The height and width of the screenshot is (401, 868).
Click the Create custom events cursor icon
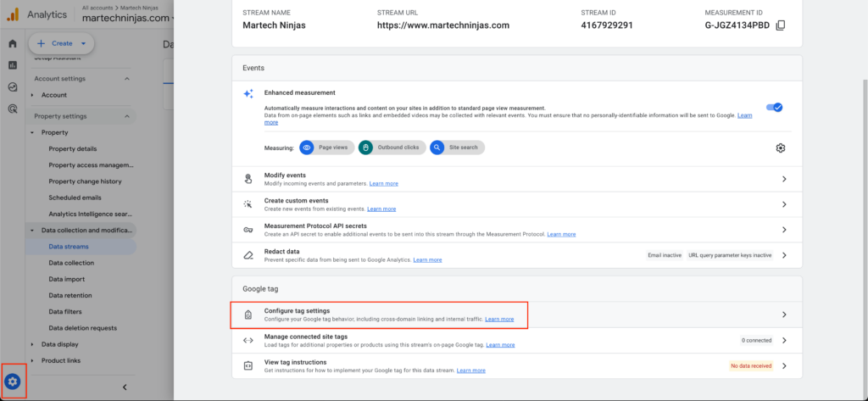click(248, 204)
